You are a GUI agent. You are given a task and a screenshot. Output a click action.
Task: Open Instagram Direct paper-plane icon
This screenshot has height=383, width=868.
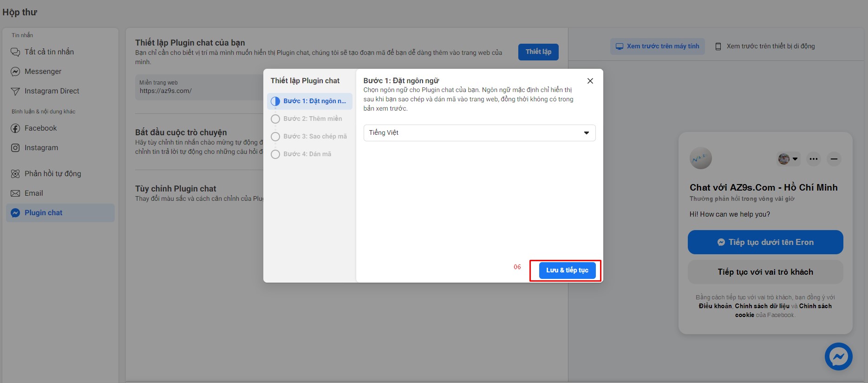[x=15, y=91]
